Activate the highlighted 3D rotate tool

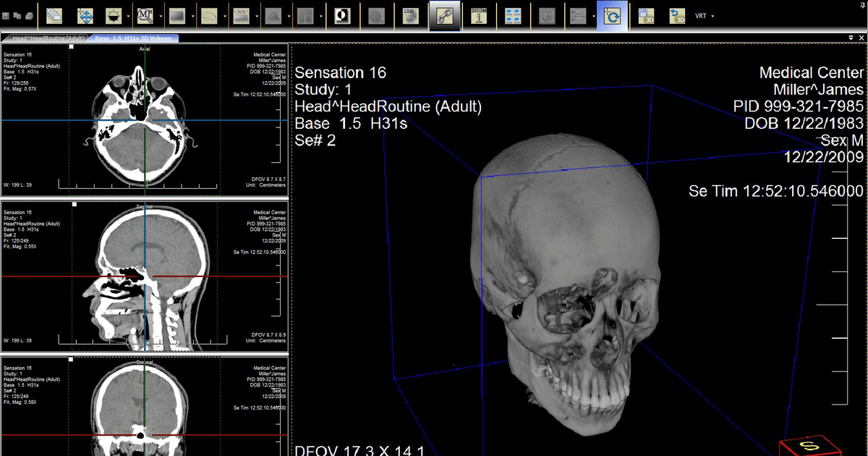(x=612, y=15)
